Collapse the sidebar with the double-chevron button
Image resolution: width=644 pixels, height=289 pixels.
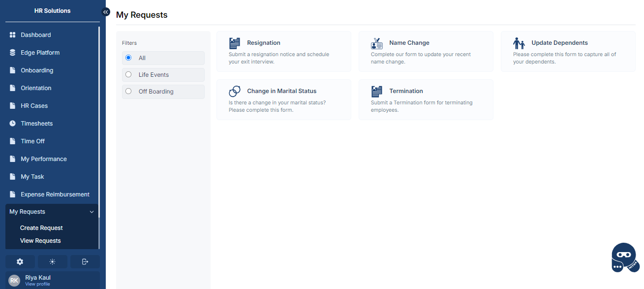click(105, 12)
